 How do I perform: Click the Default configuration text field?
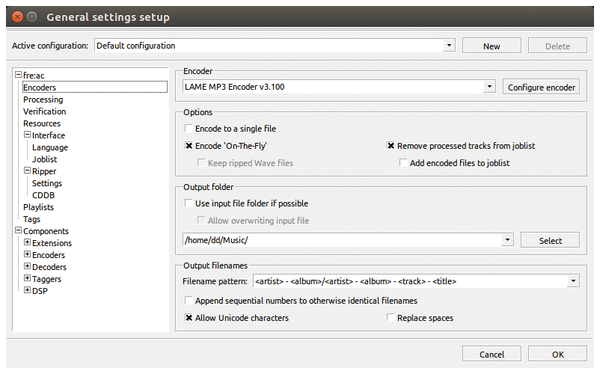tap(269, 46)
